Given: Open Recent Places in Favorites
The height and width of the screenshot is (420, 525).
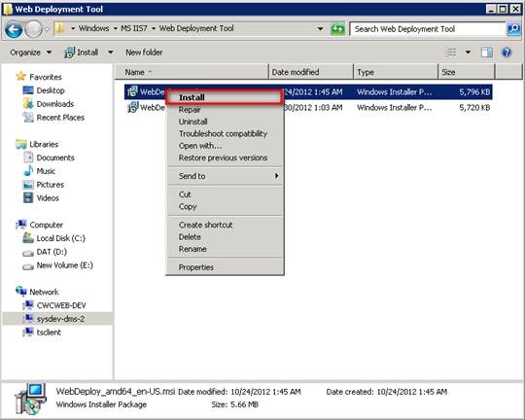Looking at the screenshot, I should coord(60,118).
